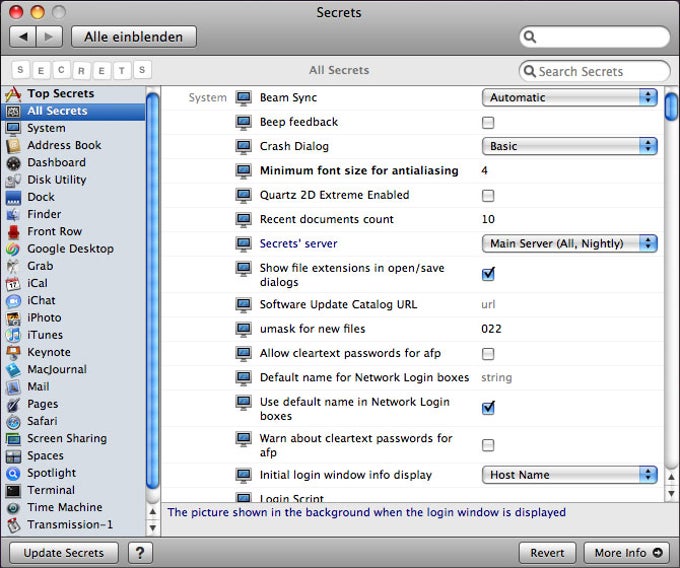Open the Crash Dialog Basic dropdown

point(569,146)
